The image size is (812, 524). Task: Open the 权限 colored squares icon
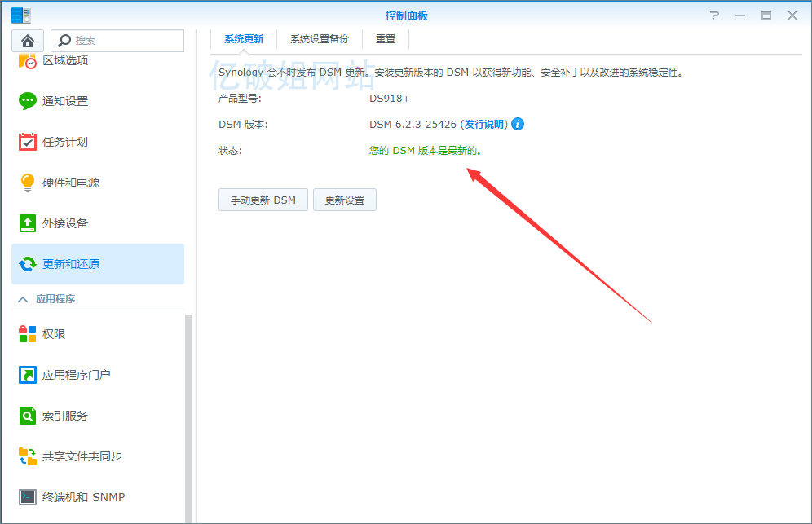point(28,334)
